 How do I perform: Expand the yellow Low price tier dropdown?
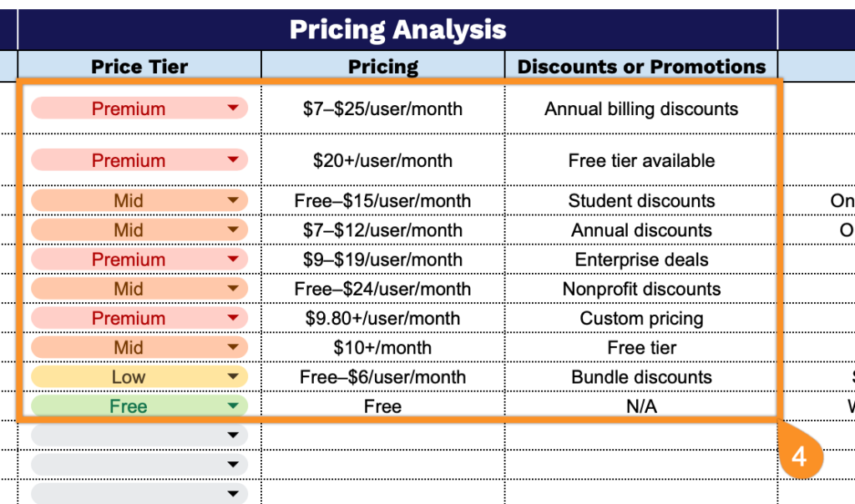[233, 377]
